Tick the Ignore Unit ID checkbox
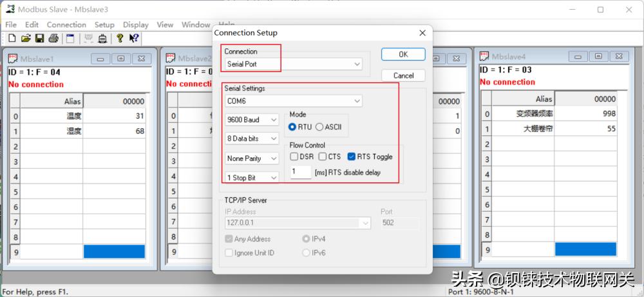 click(229, 253)
